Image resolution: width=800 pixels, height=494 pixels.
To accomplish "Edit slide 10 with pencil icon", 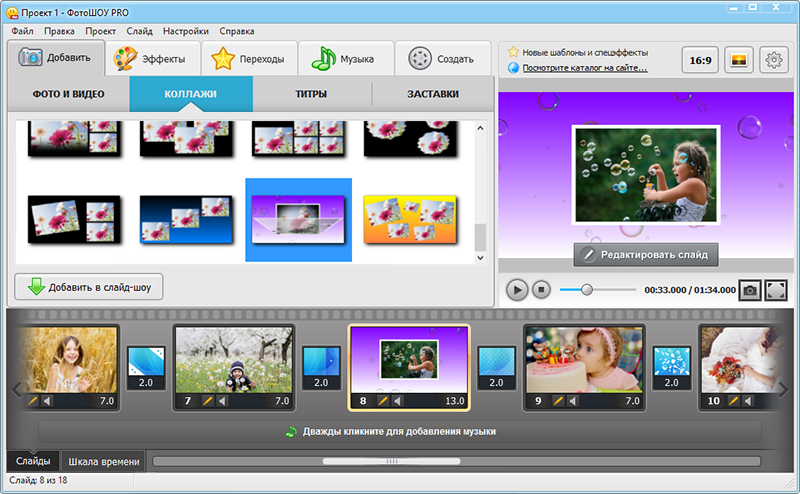I will (733, 401).
